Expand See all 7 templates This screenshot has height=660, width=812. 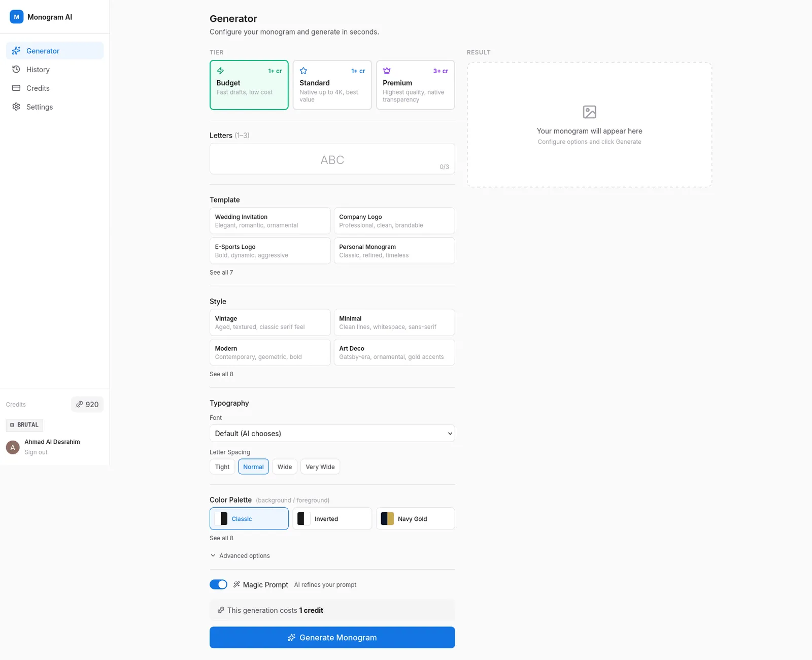[221, 273]
